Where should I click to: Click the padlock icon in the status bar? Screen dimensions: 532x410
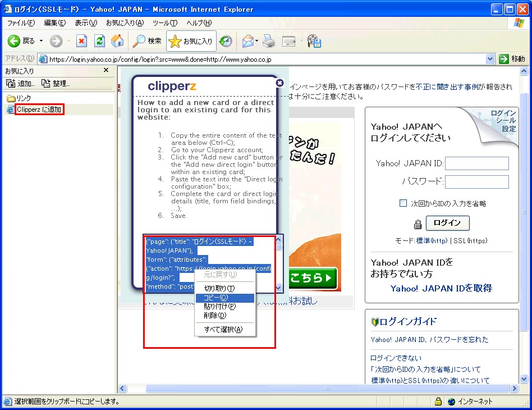click(x=438, y=402)
